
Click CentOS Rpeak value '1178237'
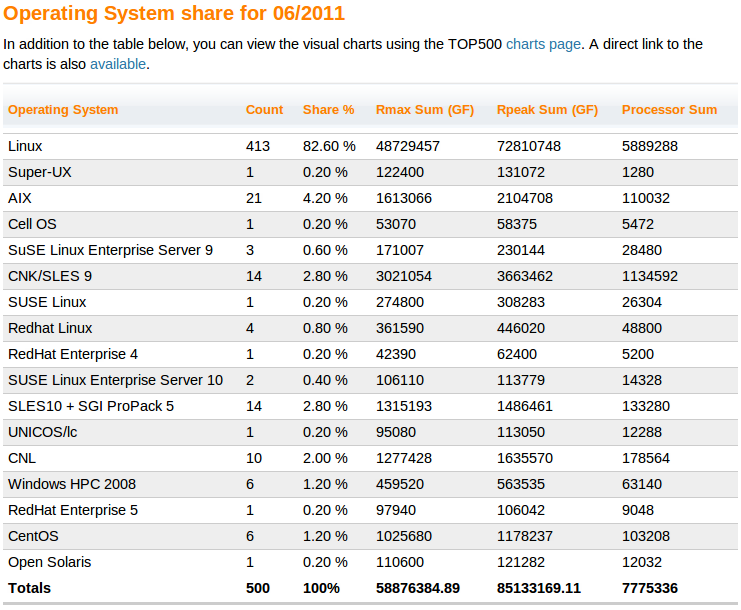coord(525,536)
